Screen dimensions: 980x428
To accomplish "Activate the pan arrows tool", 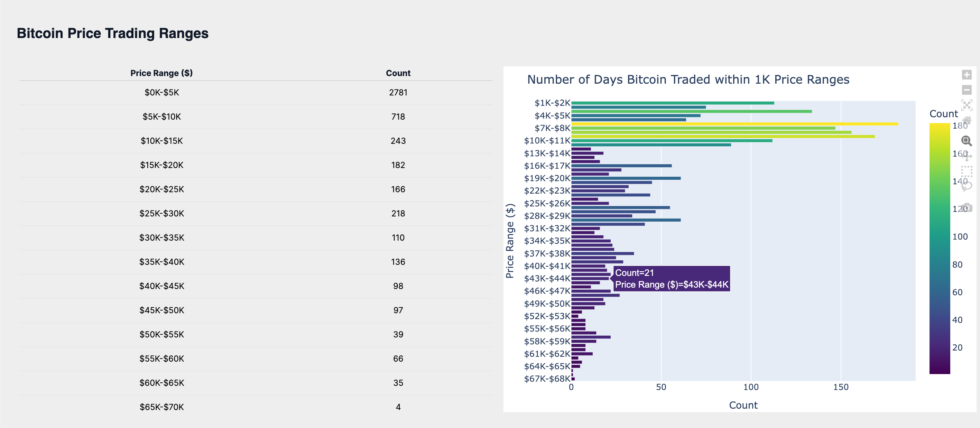I will pyautogui.click(x=967, y=156).
